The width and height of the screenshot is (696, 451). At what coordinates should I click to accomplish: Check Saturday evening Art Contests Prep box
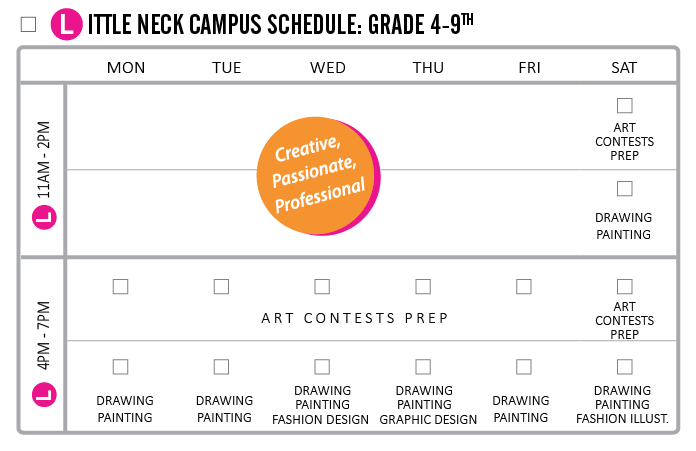pos(625,286)
